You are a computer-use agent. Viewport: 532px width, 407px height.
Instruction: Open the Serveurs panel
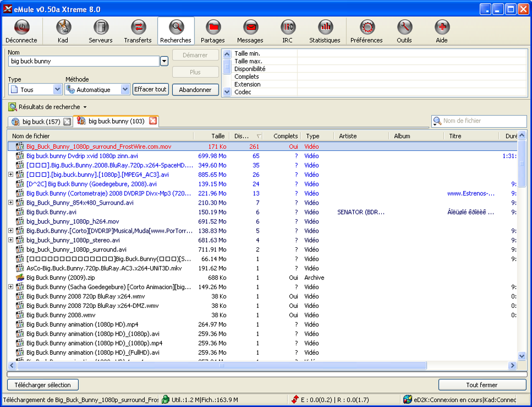coord(101,31)
